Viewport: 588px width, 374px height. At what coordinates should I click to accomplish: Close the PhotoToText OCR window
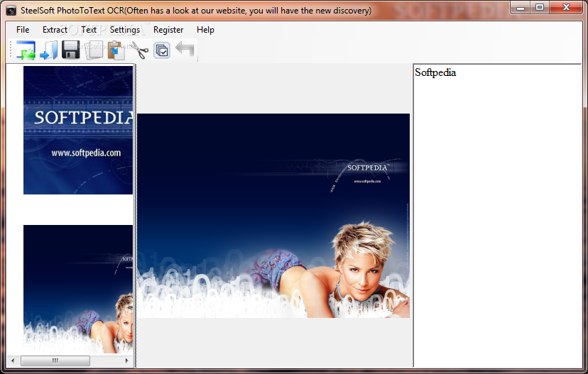[x=566, y=8]
